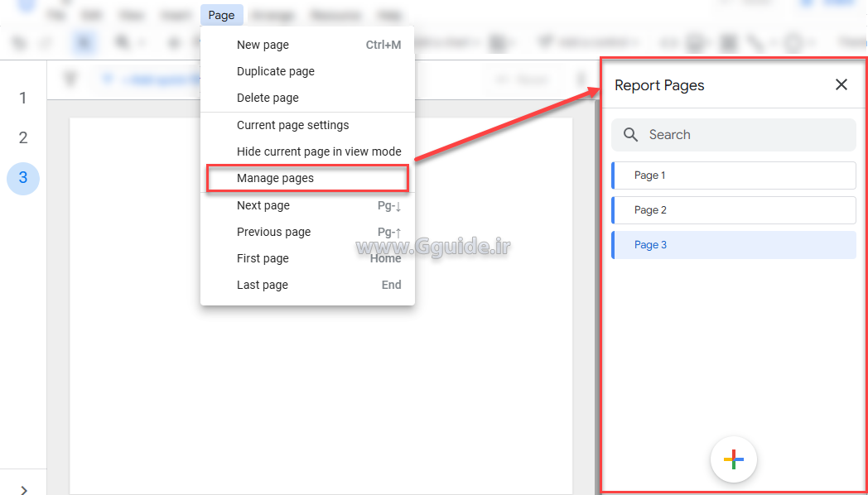Select Previous page menu entry
The image size is (868, 495).
pos(273,232)
